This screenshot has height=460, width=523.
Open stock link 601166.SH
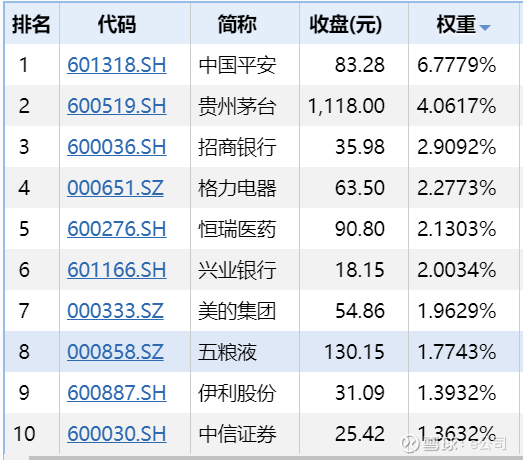tap(117, 270)
